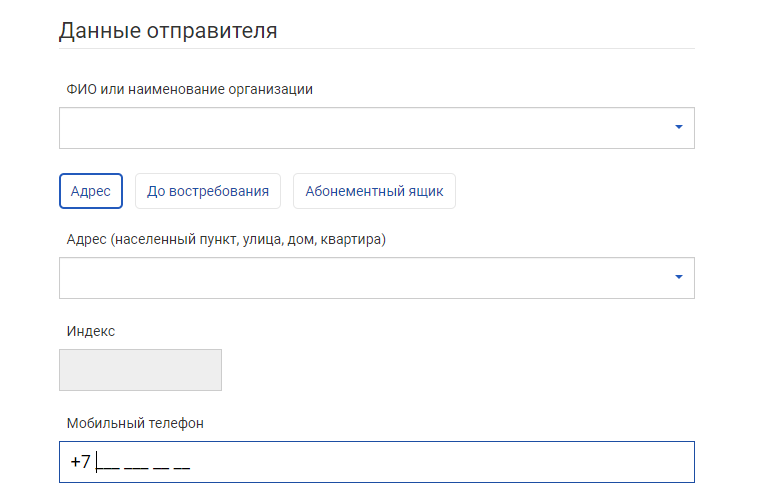The width and height of the screenshot is (771, 504).
Task: Click the +7 country code prefix
Action: [80, 462]
